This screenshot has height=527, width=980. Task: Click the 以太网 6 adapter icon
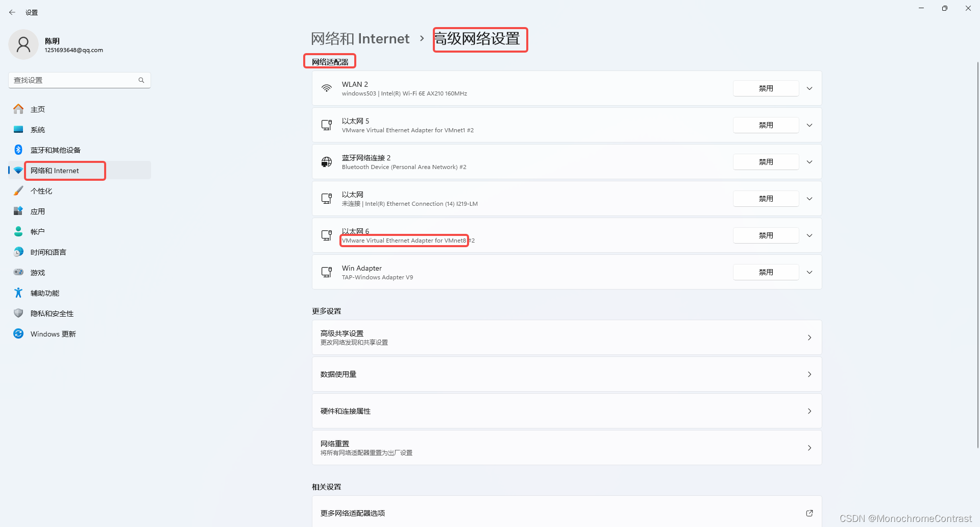(x=327, y=235)
